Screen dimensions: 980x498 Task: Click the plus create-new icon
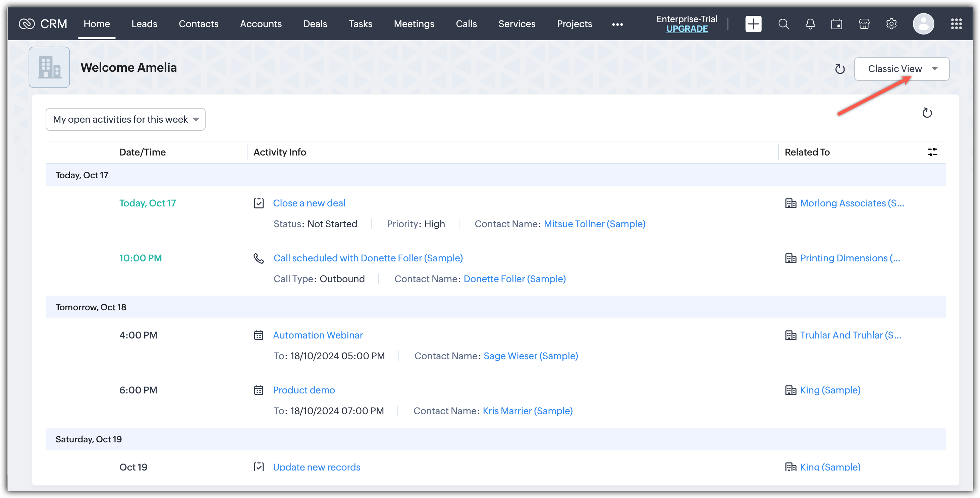click(x=753, y=24)
